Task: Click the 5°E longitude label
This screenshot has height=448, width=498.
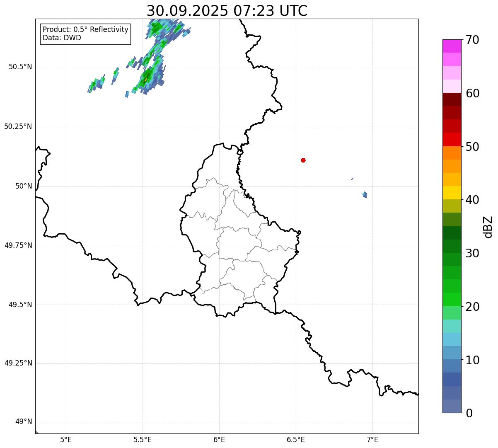Action: tap(66, 439)
